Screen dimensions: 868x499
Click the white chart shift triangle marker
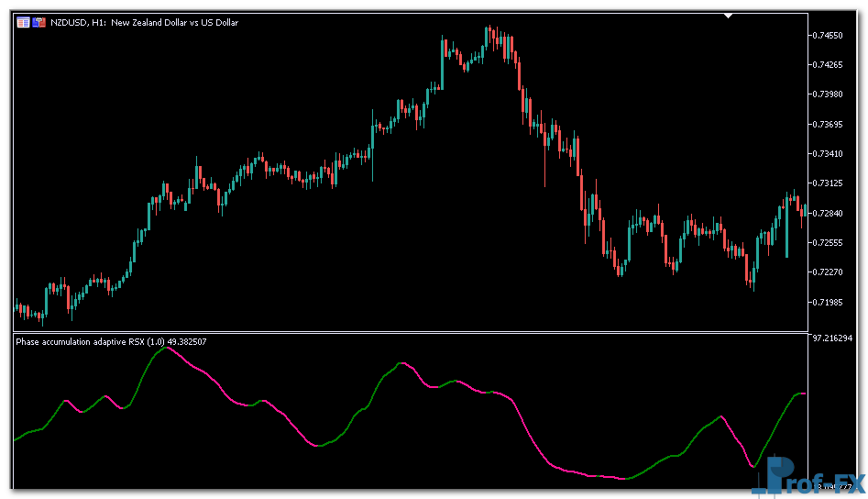point(728,16)
